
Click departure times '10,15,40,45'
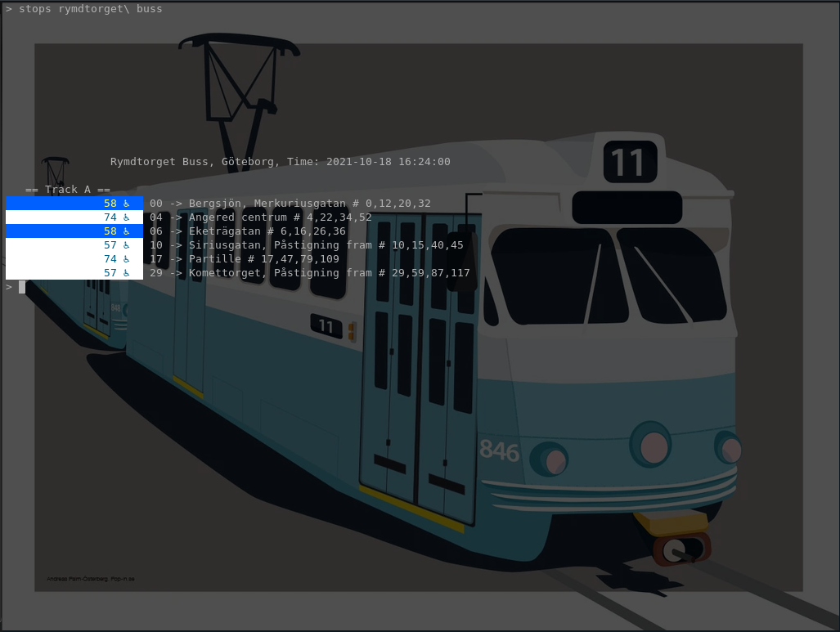click(x=428, y=245)
